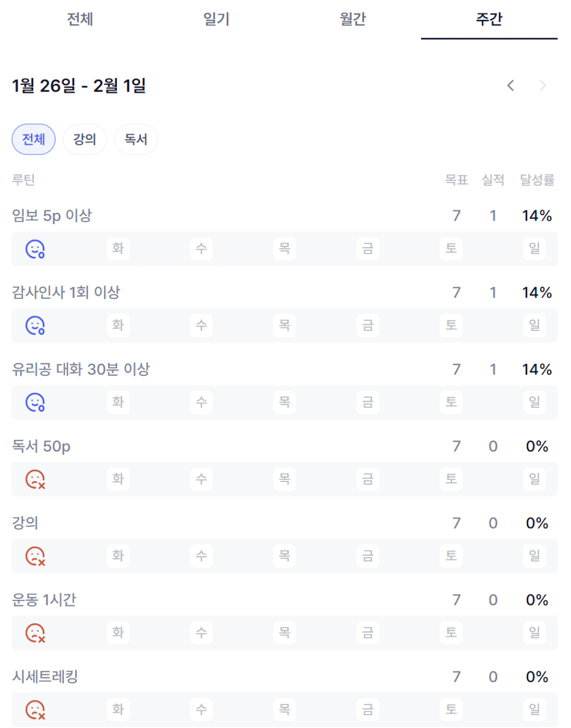Toggle 일 day for 시세트레킹
The height and width of the screenshot is (728, 571).
[x=535, y=709]
